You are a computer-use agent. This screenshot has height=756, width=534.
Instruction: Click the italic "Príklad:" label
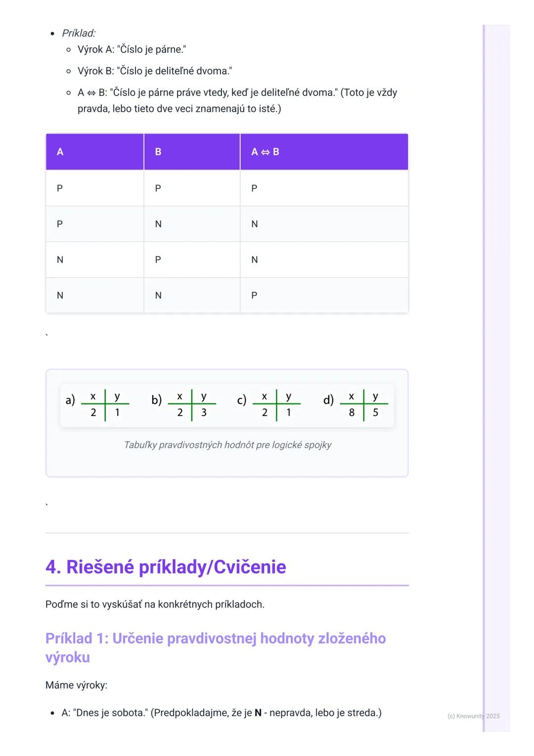(x=79, y=33)
